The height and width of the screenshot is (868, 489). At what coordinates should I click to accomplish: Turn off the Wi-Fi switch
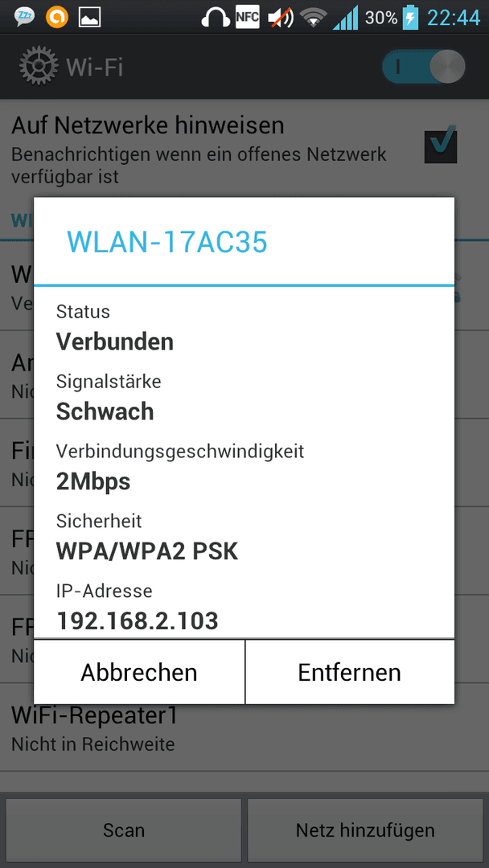[x=424, y=67]
